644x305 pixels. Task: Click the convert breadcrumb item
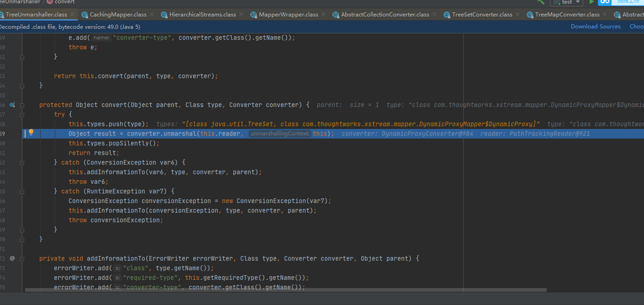[x=64, y=2]
